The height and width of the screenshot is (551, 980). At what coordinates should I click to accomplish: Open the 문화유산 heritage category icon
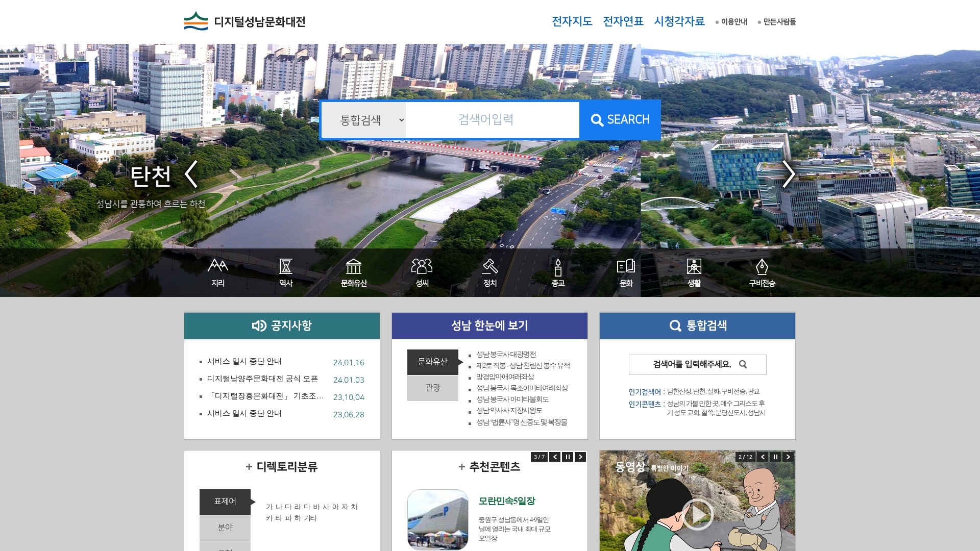[x=354, y=273]
